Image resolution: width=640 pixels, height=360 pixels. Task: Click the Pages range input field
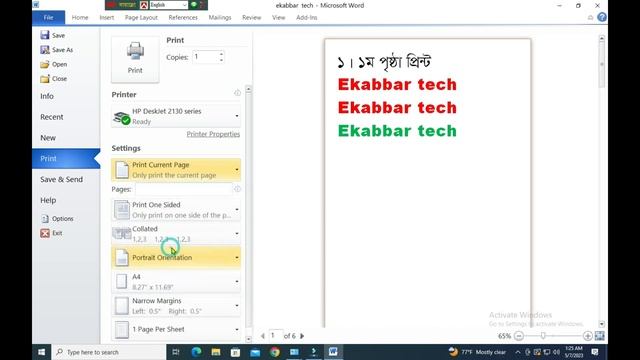click(x=184, y=189)
